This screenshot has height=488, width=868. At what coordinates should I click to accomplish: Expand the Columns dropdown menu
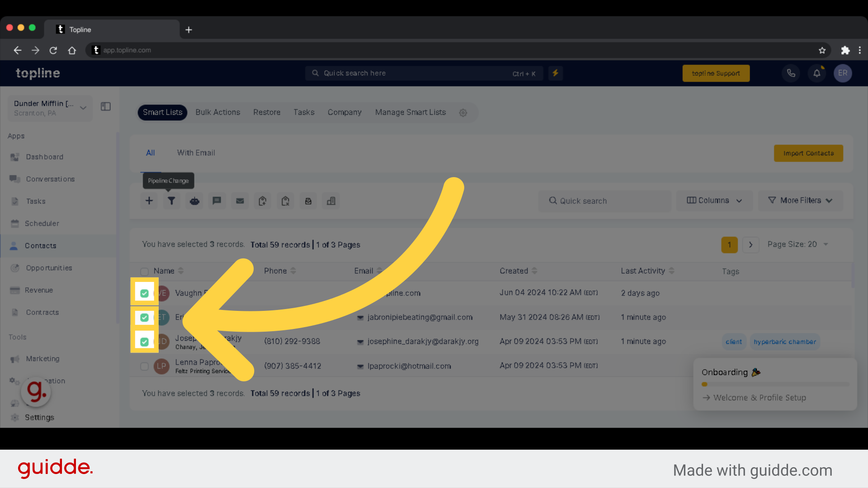click(713, 200)
